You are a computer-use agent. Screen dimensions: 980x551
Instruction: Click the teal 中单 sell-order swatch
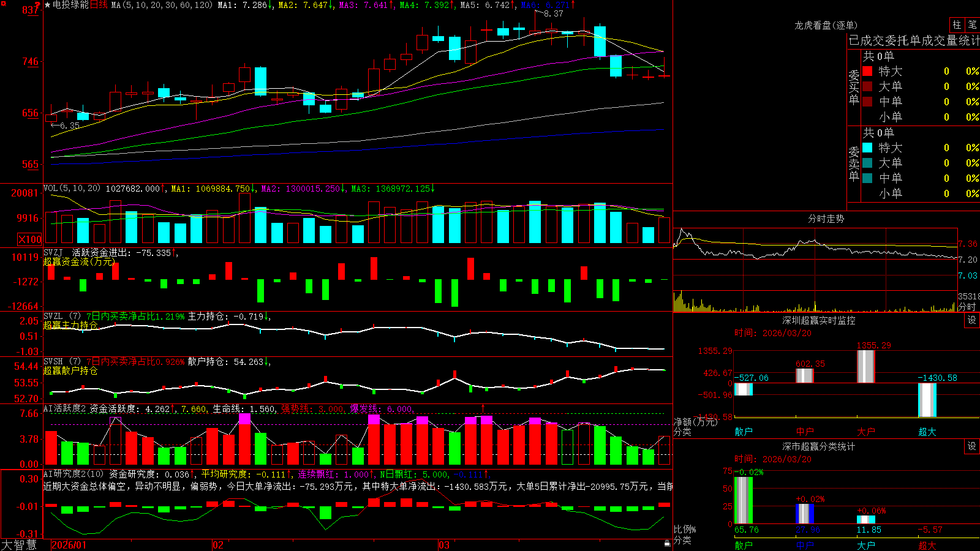(x=867, y=178)
